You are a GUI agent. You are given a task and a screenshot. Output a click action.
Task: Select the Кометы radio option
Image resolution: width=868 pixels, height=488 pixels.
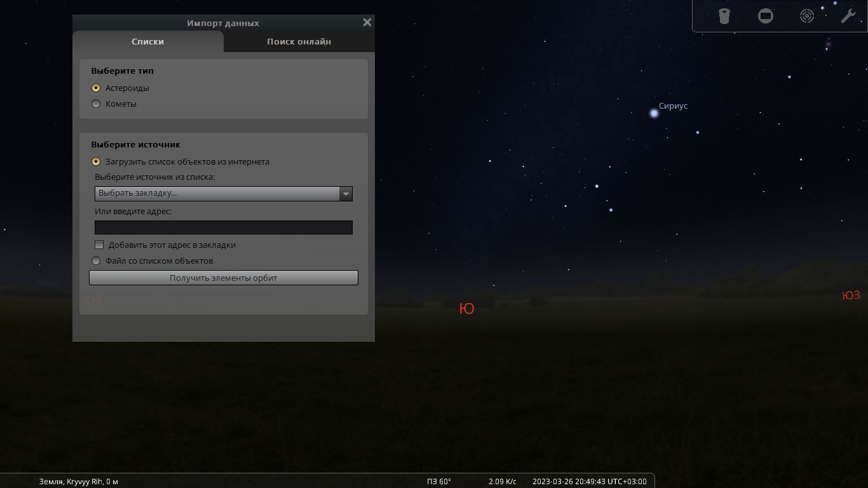tap(96, 104)
